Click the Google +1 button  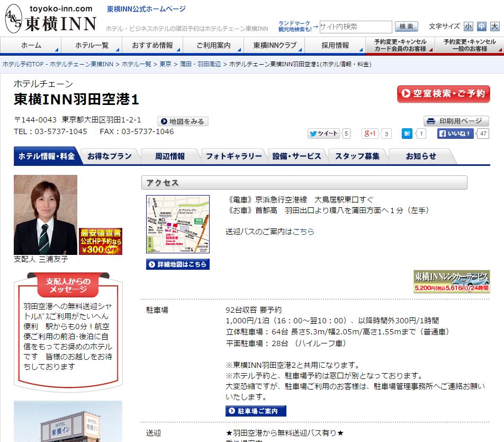pos(370,134)
